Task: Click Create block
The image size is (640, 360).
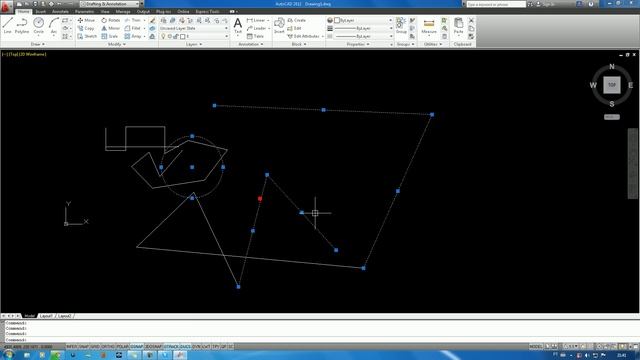Action: click(296, 20)
